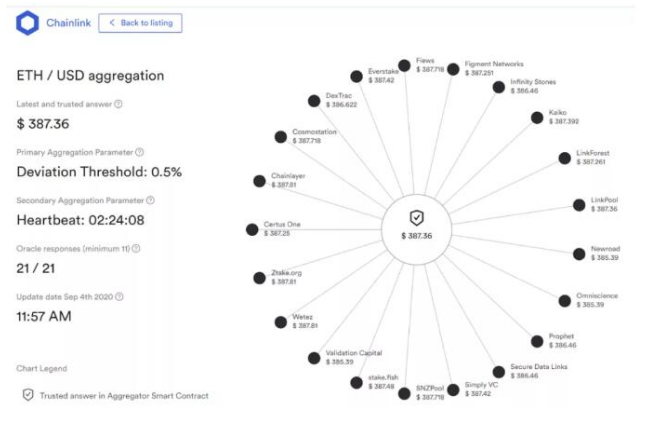Select the Infinity Stones oracle node
Viewport: 669px width, 425px height.
499,87
